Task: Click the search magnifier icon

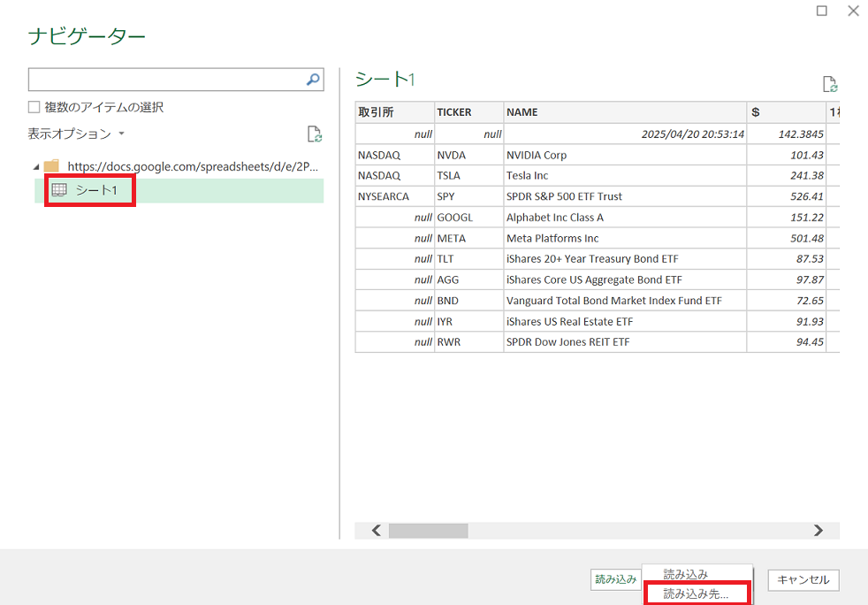Action: (x=313, y=80)
